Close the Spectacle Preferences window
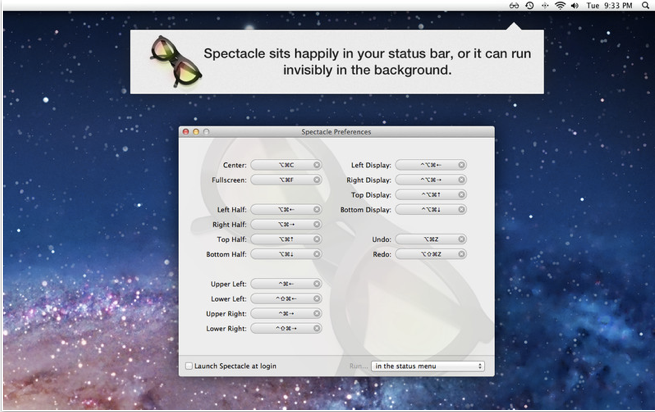The height and width of the screenshot is (412, 655). tap(186, 132)
